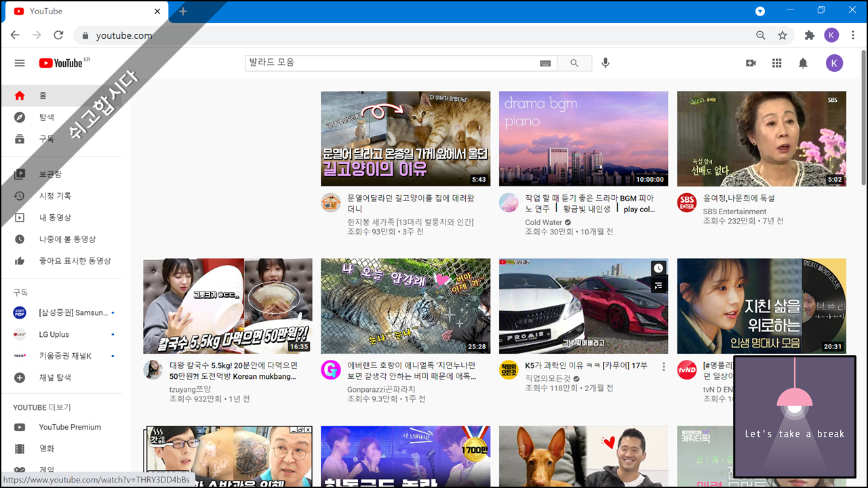
Task: Open a new browser tab with plus
Action: 183,12
